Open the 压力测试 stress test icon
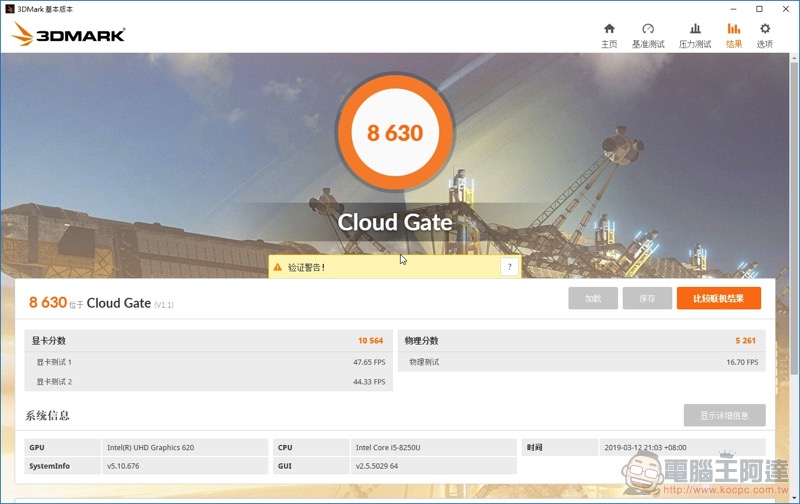The height and width of the screenshot is (504, 800). 695,29
